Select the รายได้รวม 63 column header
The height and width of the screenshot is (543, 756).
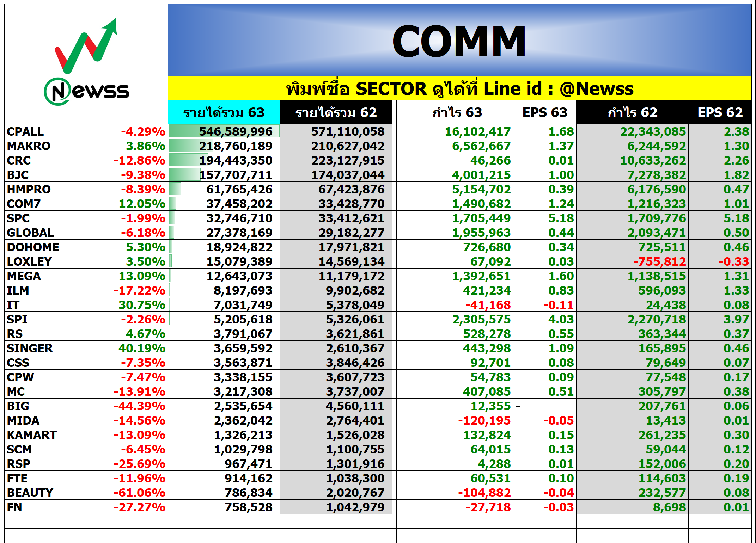coord(224,112)
